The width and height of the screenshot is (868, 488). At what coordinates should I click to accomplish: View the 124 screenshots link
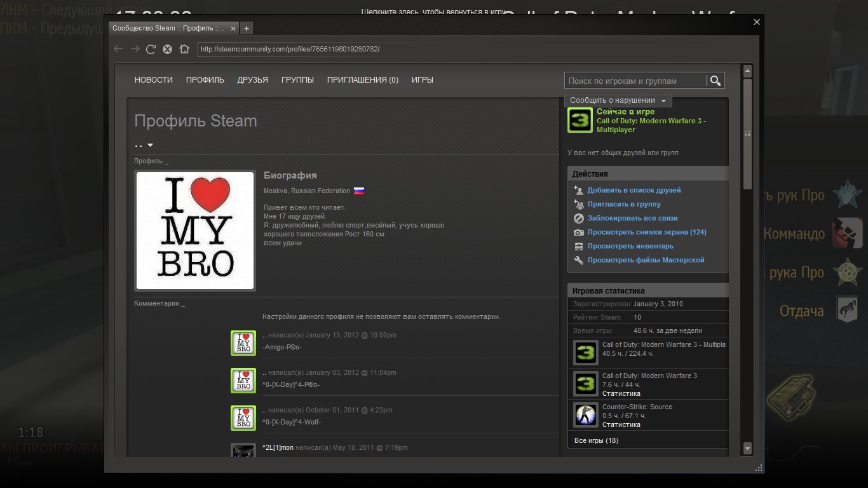coord(646,232)
